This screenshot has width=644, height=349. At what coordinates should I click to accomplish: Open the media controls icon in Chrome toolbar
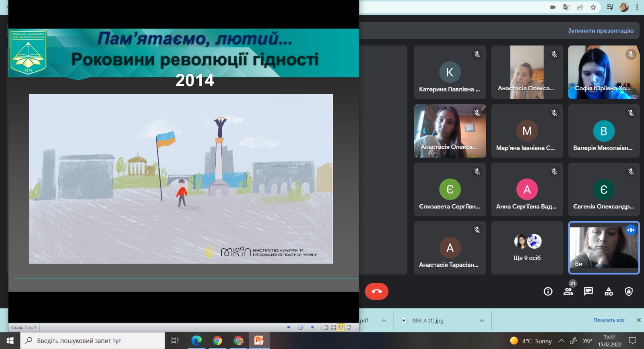610,7
